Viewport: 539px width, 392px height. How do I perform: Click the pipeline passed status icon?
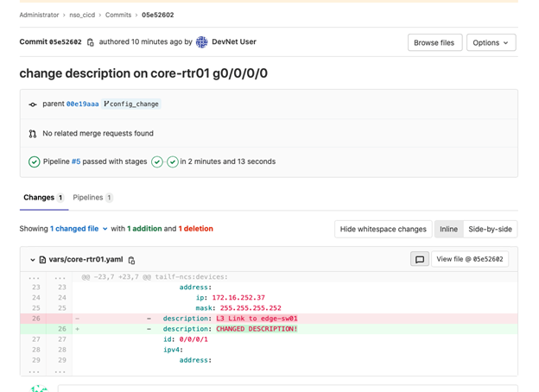34,161
